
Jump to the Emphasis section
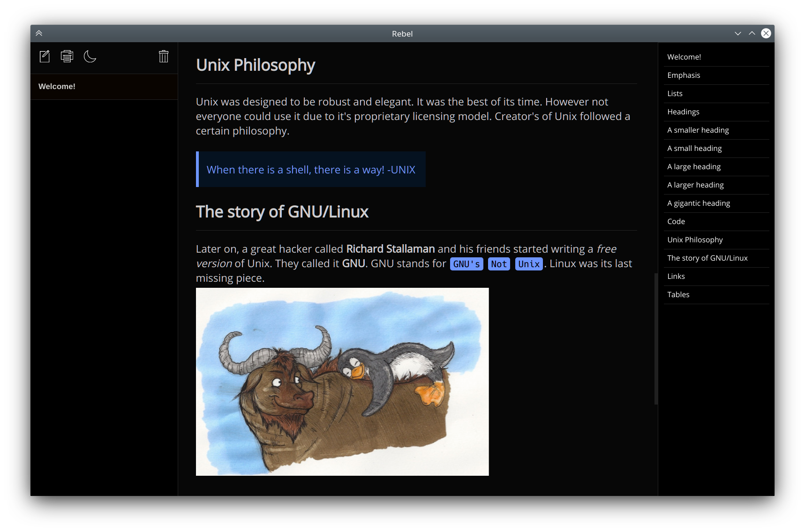(716, 75)
